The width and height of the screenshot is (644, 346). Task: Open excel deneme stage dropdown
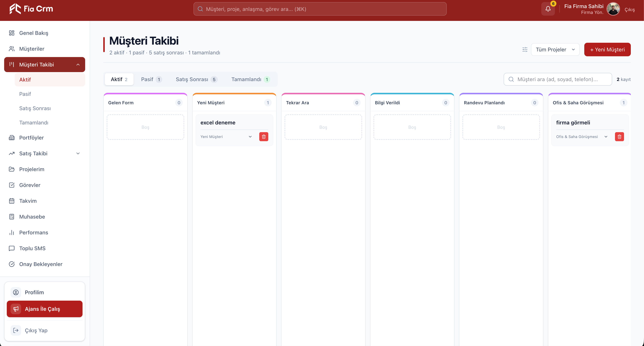[227, 137]
